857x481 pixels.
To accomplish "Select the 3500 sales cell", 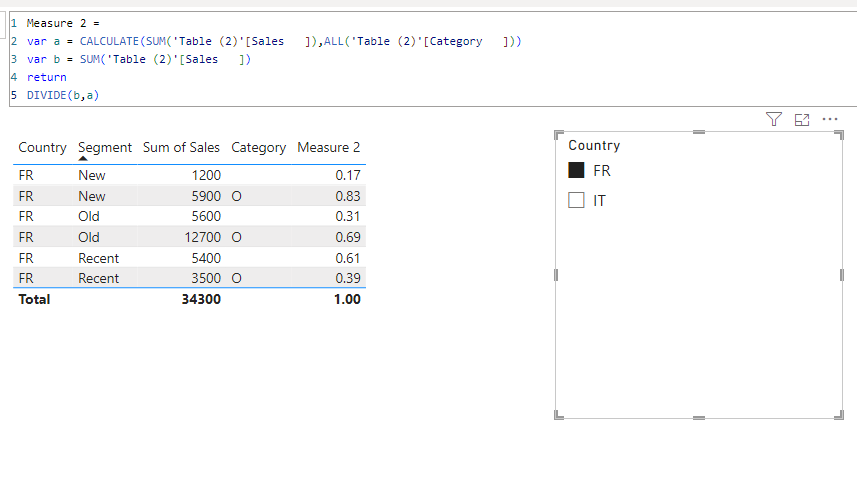I will click(206, 278).
